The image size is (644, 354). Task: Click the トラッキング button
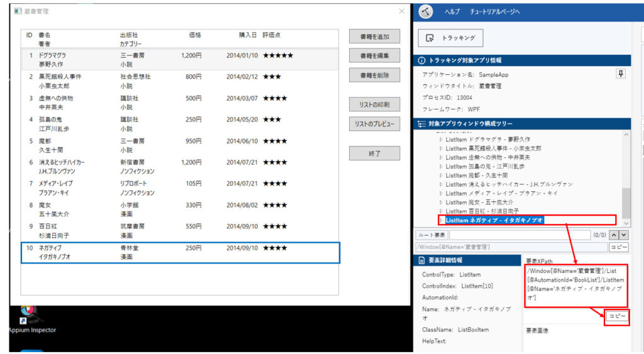click(451, 38)
